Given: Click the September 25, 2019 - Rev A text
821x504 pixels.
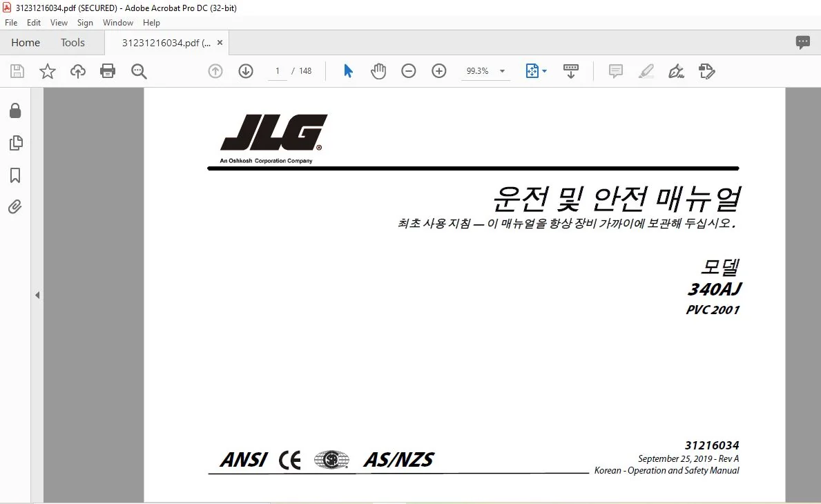Looking at the screenshot, I should pos(688,458).
